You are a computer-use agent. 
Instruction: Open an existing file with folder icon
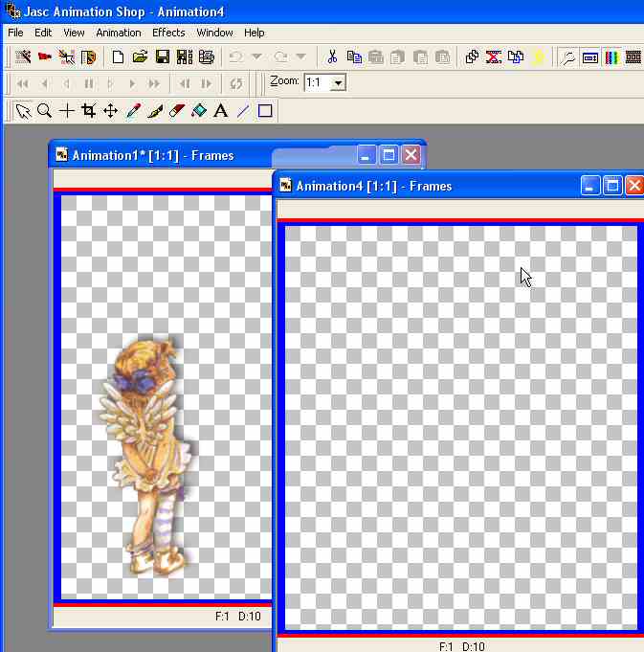point(140,56)
